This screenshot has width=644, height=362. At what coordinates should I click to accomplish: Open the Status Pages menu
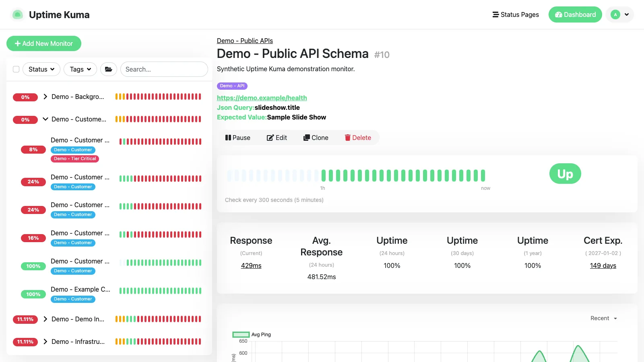click(516, 14)
